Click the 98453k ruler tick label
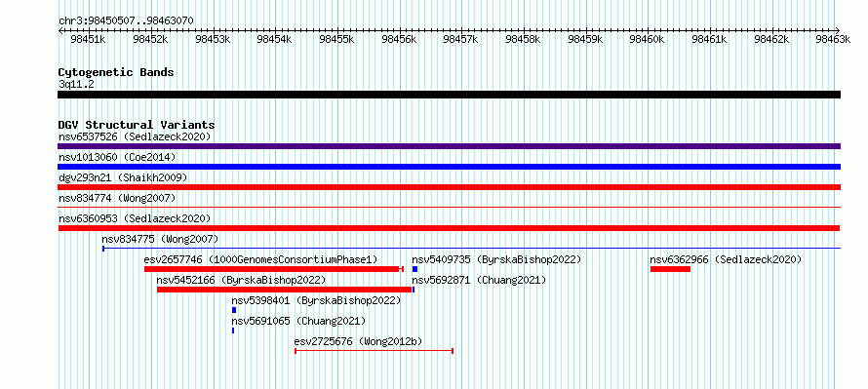This screenshot has height=389, width=868. pyautogui.click(x=214, y=39)
